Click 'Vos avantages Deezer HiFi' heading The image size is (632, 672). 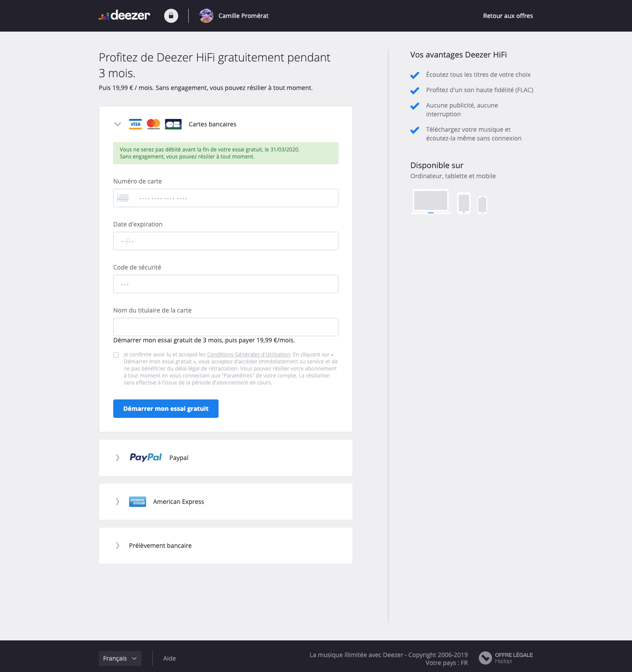459,55
